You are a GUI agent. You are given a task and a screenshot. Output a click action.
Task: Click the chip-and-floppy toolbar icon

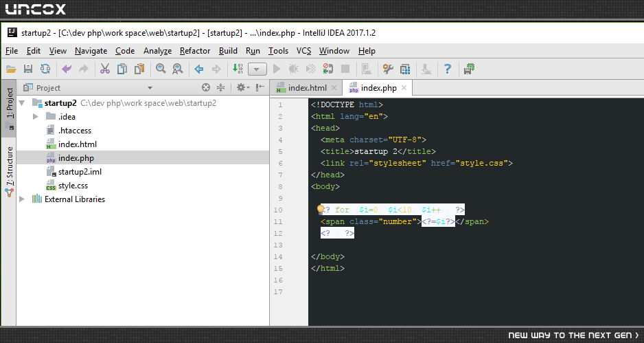[x=469, y=69]
